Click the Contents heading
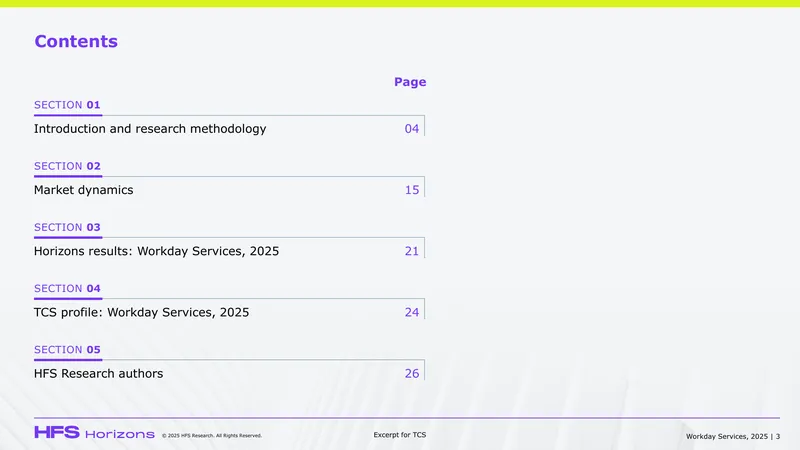The height and width of the screenshot is (450, 800). 76,41
